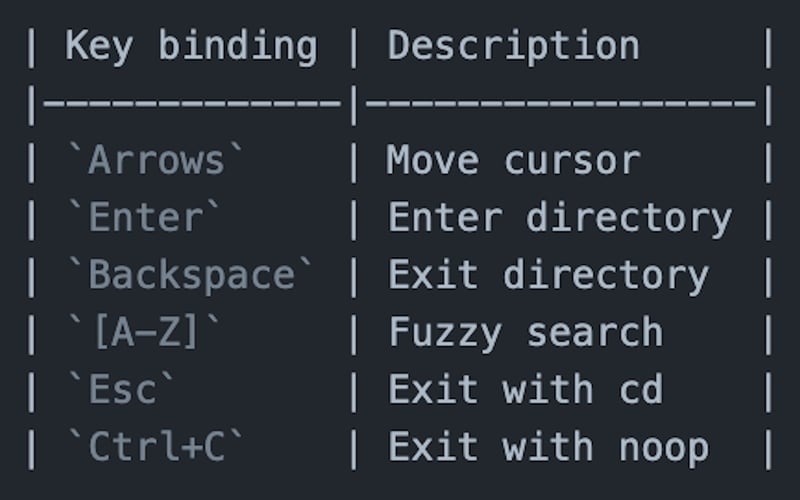800x500 pixels.
Task: Click the word "cursor" in Arrows row
Action: tap(572, 162)
